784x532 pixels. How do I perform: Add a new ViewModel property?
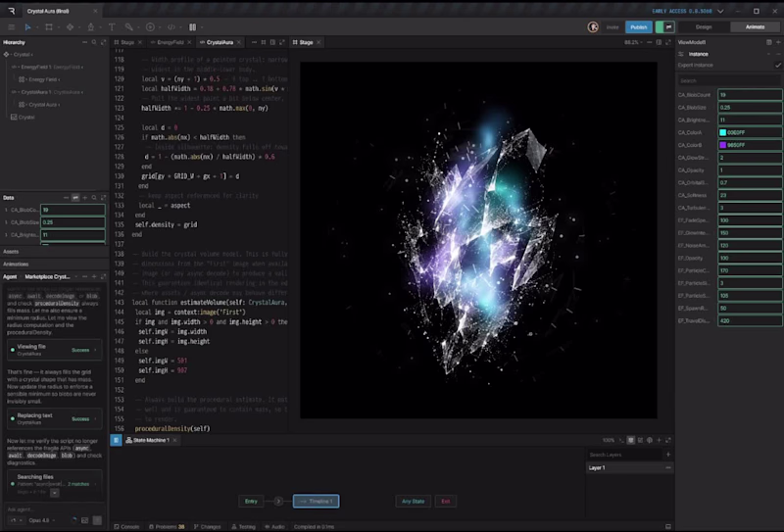[778, 42]
